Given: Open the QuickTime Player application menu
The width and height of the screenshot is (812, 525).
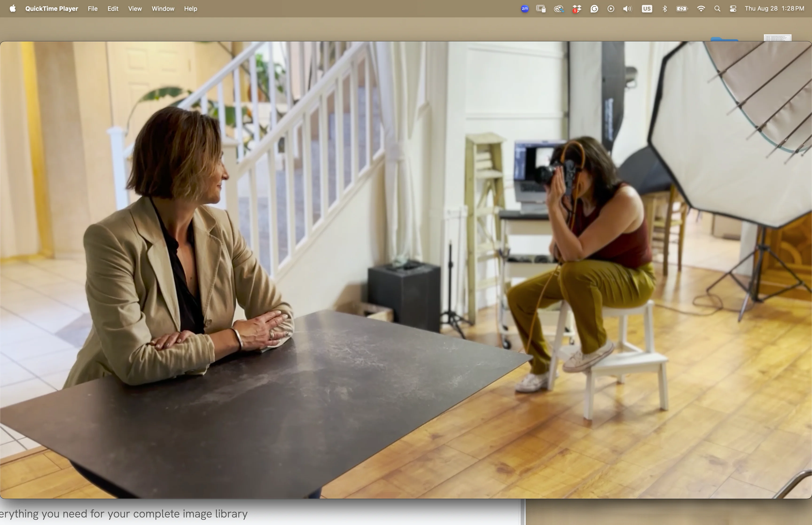Looking at the screenshot, I should pyautogui.click(x=51, y=9).
